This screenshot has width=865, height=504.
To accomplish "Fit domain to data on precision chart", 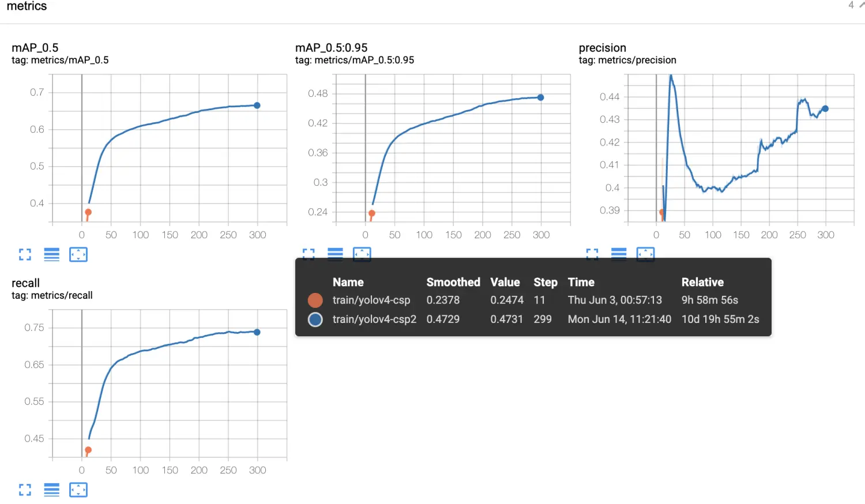I will 646,254.
